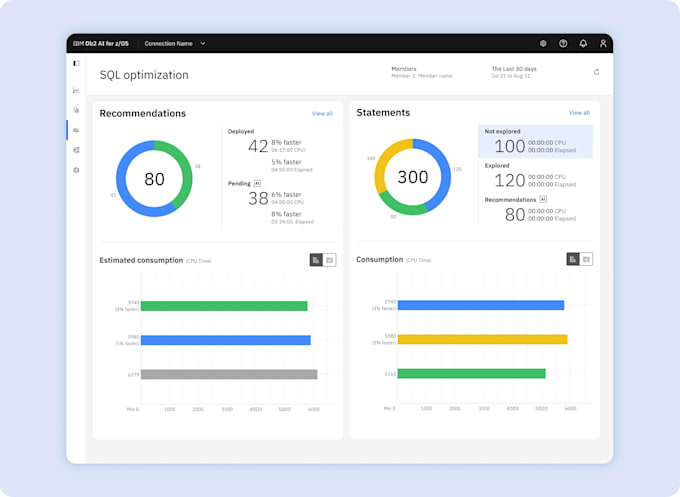The height and width of the screenshot is (497, 680).
Task: Collapse the sidebar panel toggle icon
Action: click(x=76, y=63)
